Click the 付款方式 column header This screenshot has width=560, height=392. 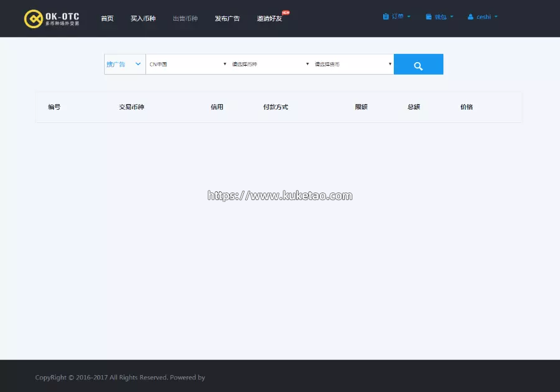click(x=275, y=107)
